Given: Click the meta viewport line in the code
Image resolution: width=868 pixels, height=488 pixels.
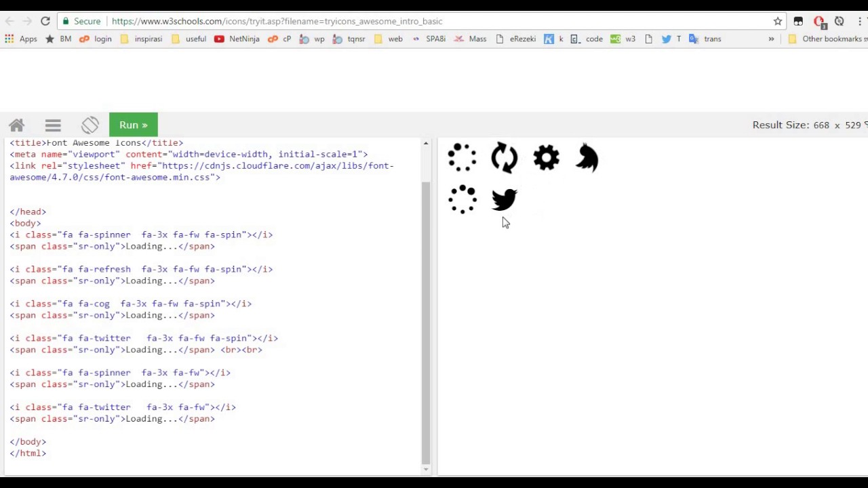Looking at the screenshot, I should pyautogui.click(x=189, y=155).
